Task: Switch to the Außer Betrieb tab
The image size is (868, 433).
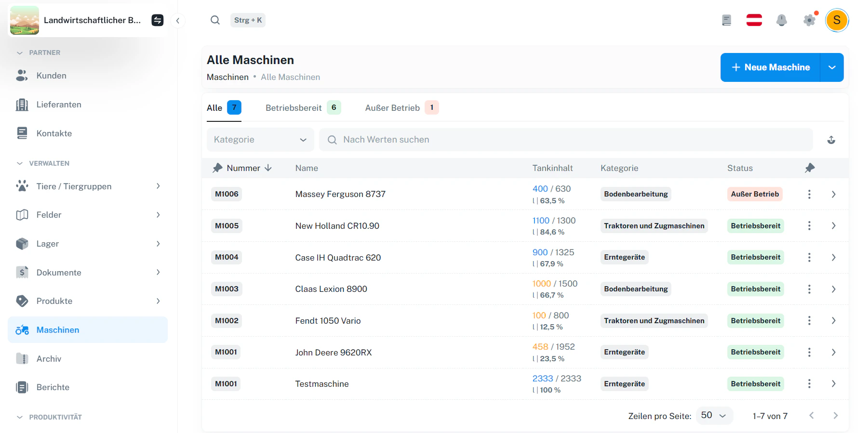Action: point(402,108)
